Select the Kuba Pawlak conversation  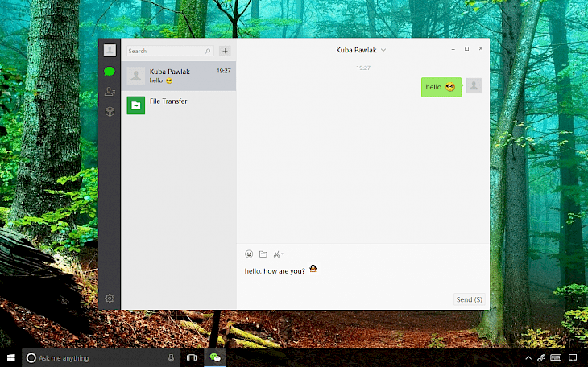pyautogui.click(x=179, y=76)
